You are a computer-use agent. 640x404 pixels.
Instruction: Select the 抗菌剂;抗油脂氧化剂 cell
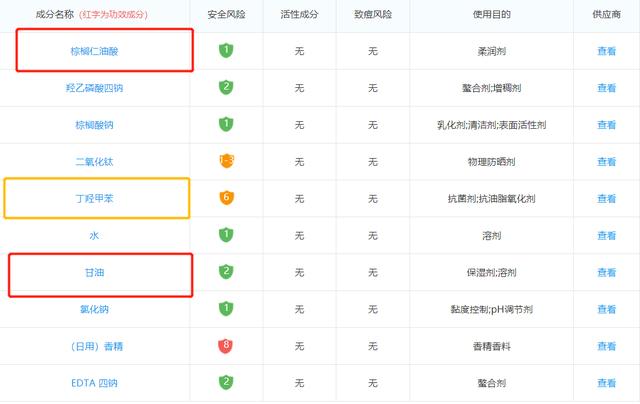point(491,199)
